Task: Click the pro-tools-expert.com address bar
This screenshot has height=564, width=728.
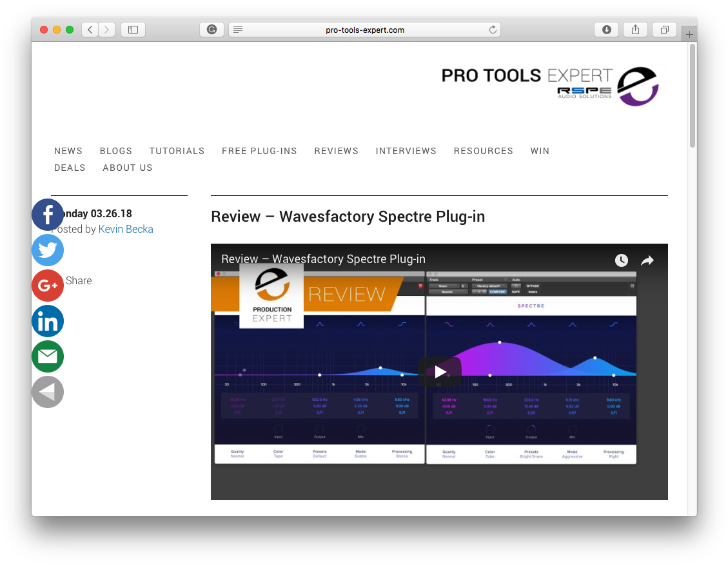Action: click(364, 30)
